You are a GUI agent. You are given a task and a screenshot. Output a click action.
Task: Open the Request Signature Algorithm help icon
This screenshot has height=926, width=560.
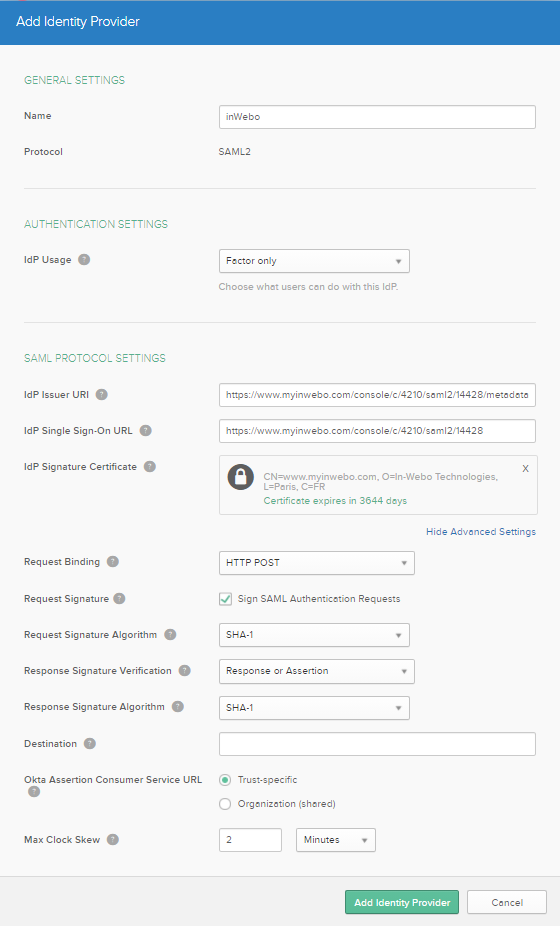tap(170, 635)
